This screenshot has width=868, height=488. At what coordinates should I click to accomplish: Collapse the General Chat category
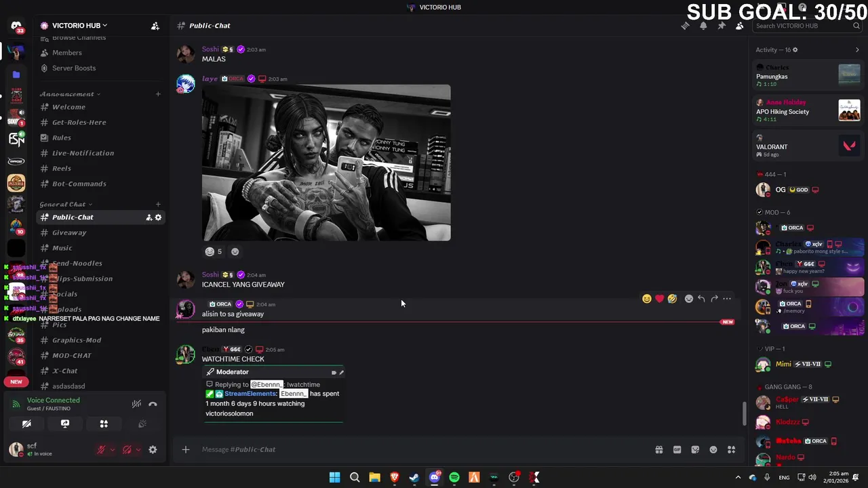click(66, 204)
